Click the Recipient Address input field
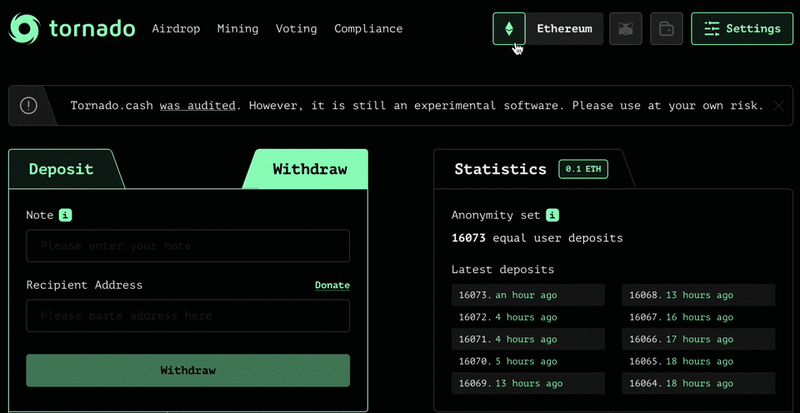Image resolution: width=800 pixels, height=413 pixels. click(188, 316)
